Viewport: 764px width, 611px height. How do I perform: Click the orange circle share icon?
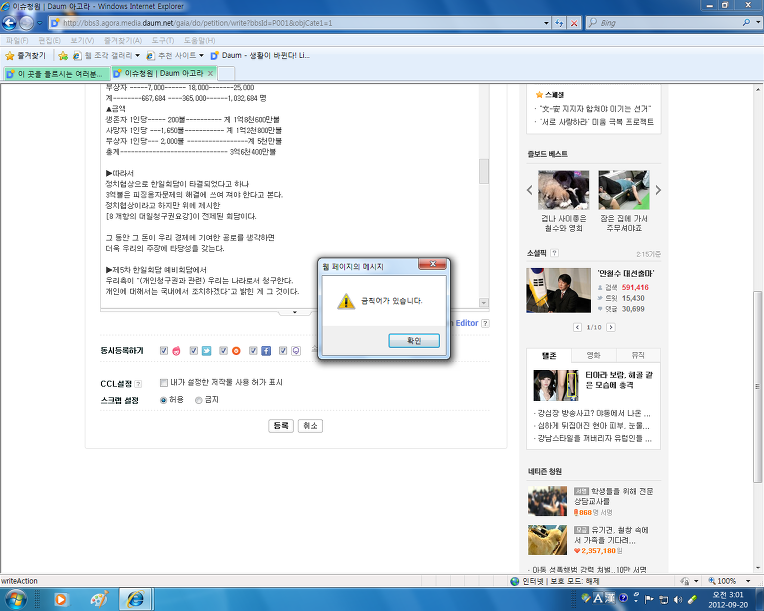(236, 351)
